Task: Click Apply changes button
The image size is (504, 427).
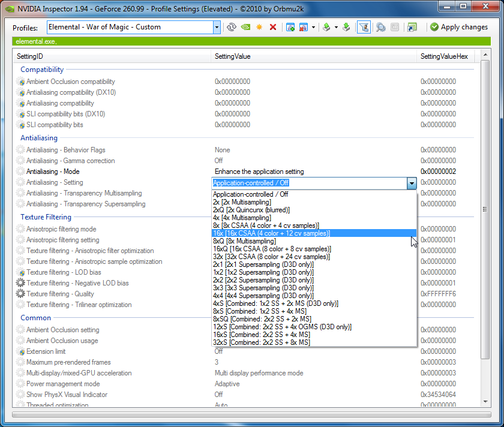Action: [x=459, y=27]
